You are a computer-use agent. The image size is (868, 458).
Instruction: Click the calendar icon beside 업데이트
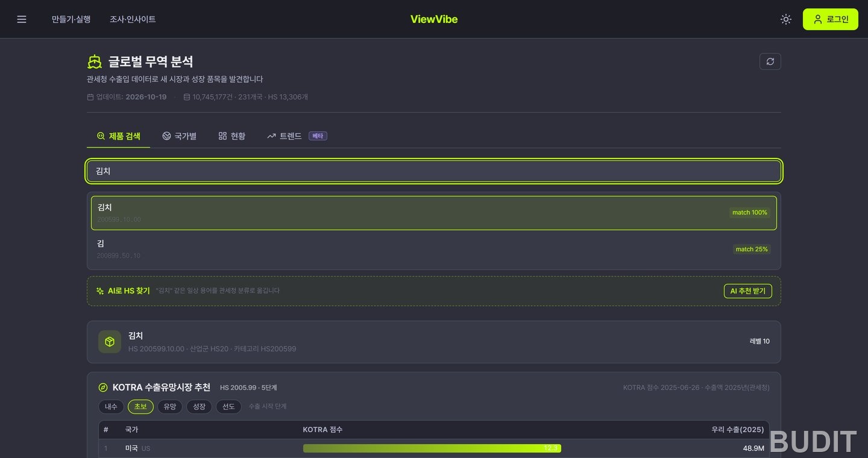click(90, 97)
